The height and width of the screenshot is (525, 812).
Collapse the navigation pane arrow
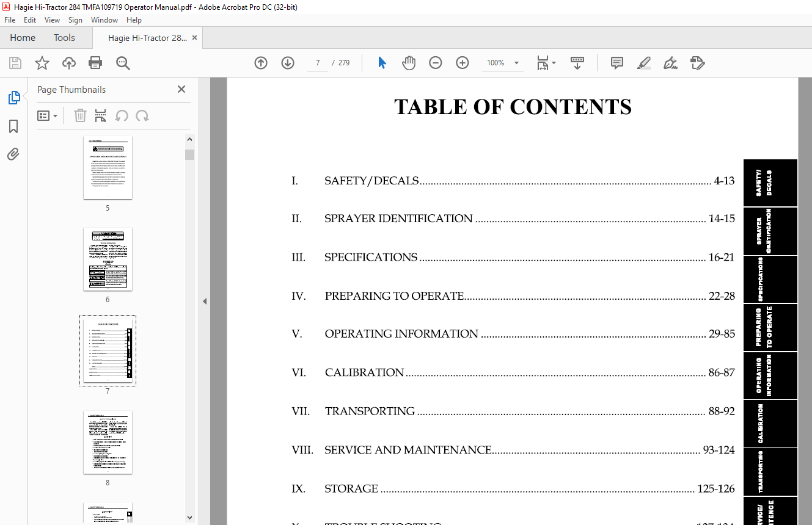pyautogui.click(x=205, y=301)
